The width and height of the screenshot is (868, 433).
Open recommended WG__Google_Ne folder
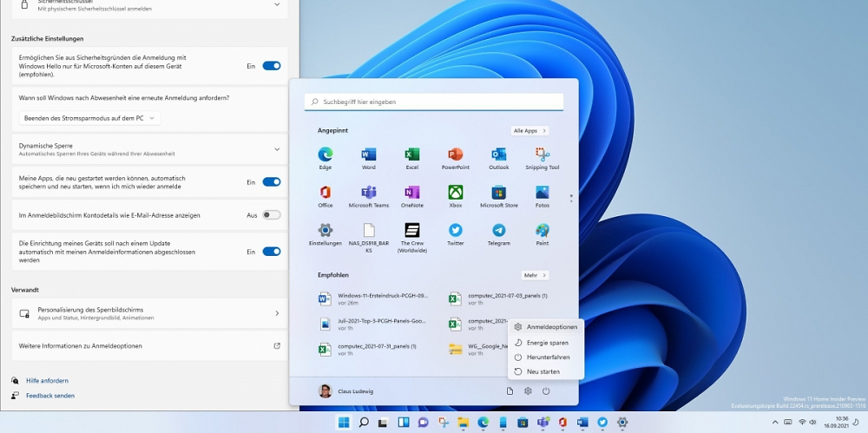(477, 350)
